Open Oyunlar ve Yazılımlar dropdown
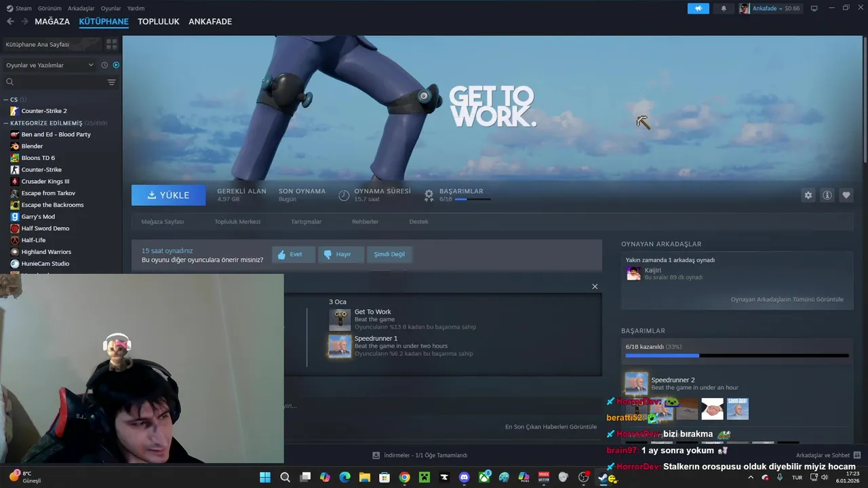 click(x=50, y=65)
